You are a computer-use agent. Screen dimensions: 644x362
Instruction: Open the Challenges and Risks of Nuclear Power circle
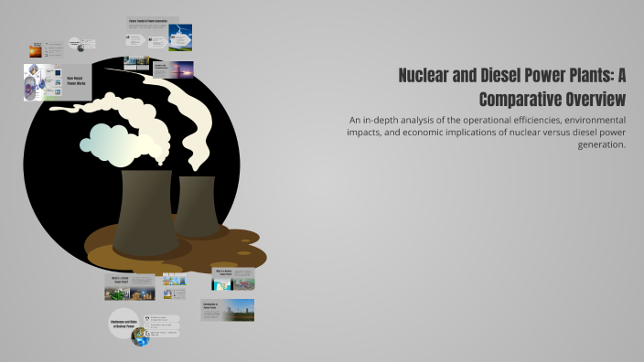click(x=123, y=324)
